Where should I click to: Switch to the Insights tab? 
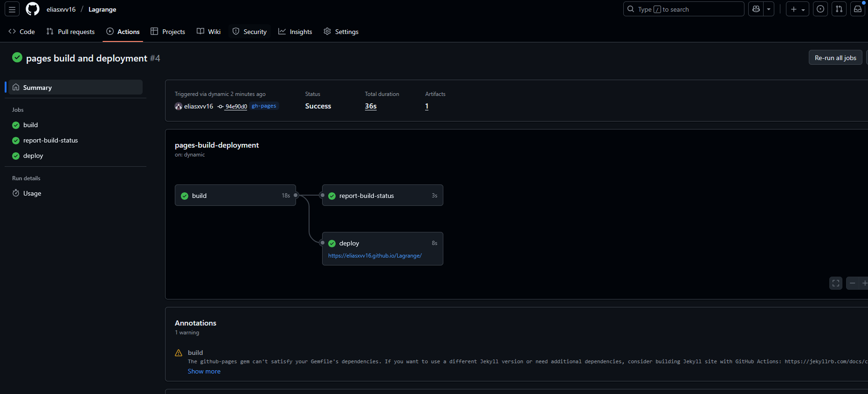tap(295, 32)
